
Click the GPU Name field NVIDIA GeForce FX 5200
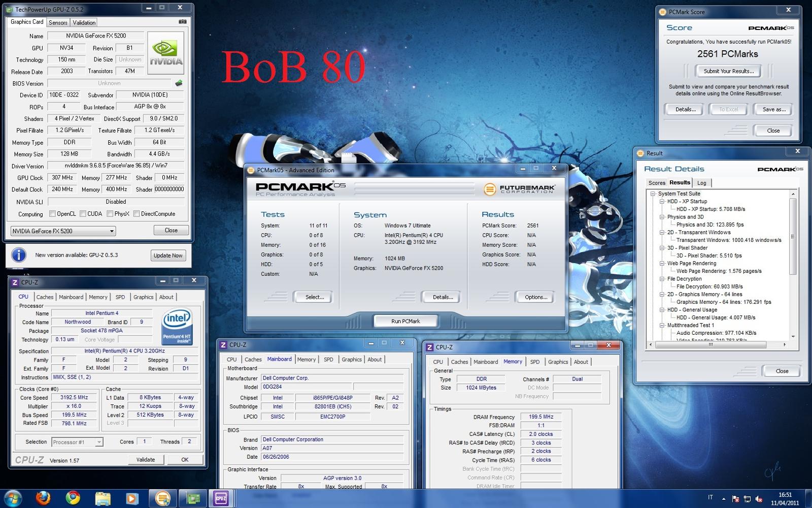point(96,36)
